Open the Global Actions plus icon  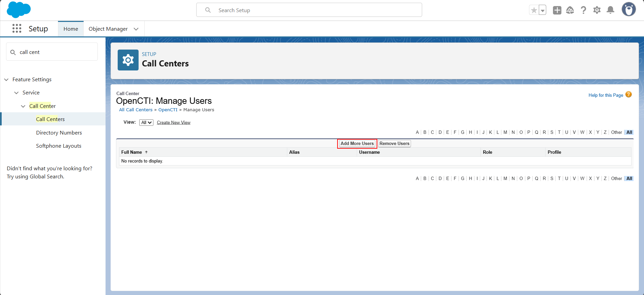pos(557,10)
